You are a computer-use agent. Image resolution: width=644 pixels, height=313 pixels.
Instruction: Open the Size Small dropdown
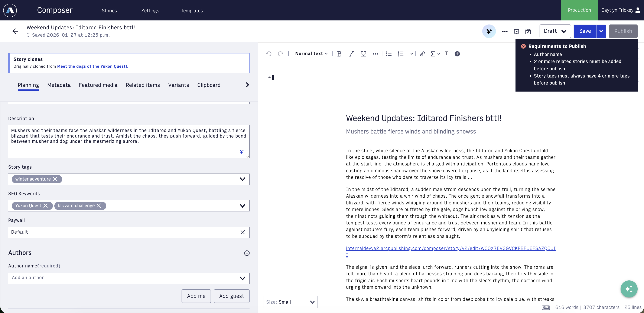pyautogui.click(x=290, y=302)
